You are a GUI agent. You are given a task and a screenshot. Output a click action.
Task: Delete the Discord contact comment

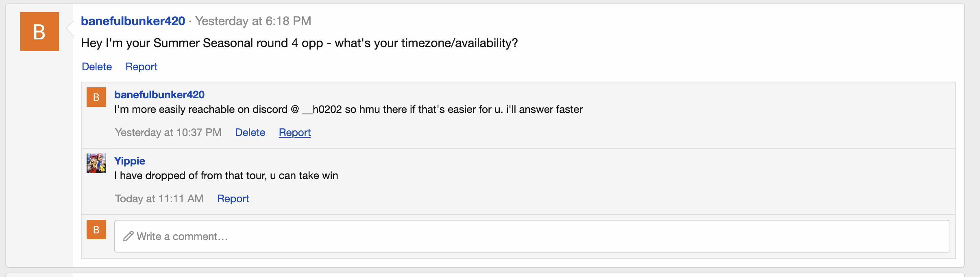[x=250, y=132]
